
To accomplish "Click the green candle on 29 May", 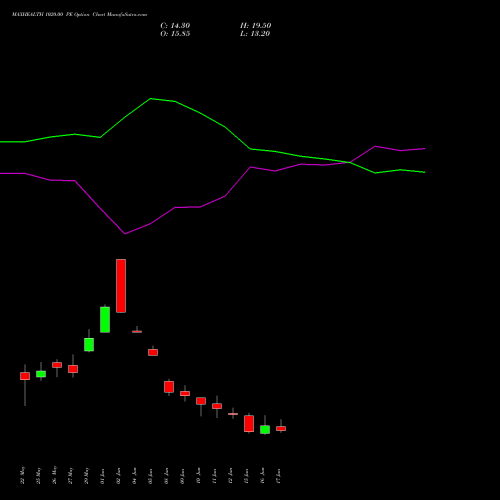I will pos(89,344).
